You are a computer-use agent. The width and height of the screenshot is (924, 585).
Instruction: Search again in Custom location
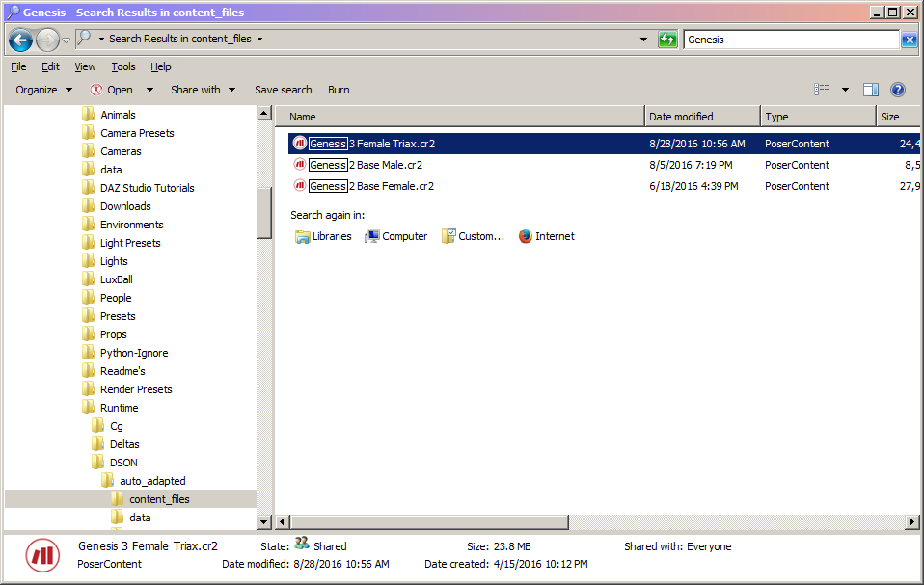pyautogui.click(x=474, y=236)
